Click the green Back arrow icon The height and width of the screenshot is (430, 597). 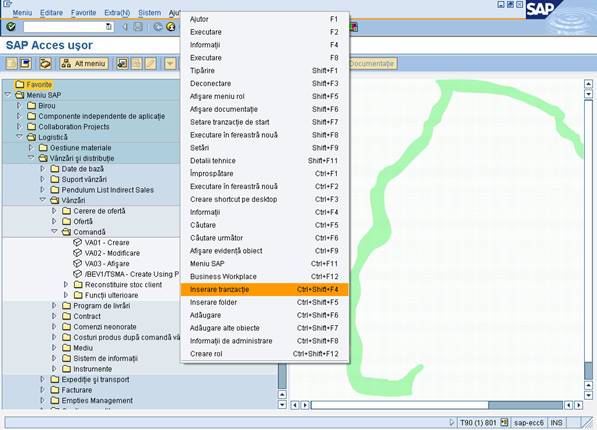tap(158, 27)
